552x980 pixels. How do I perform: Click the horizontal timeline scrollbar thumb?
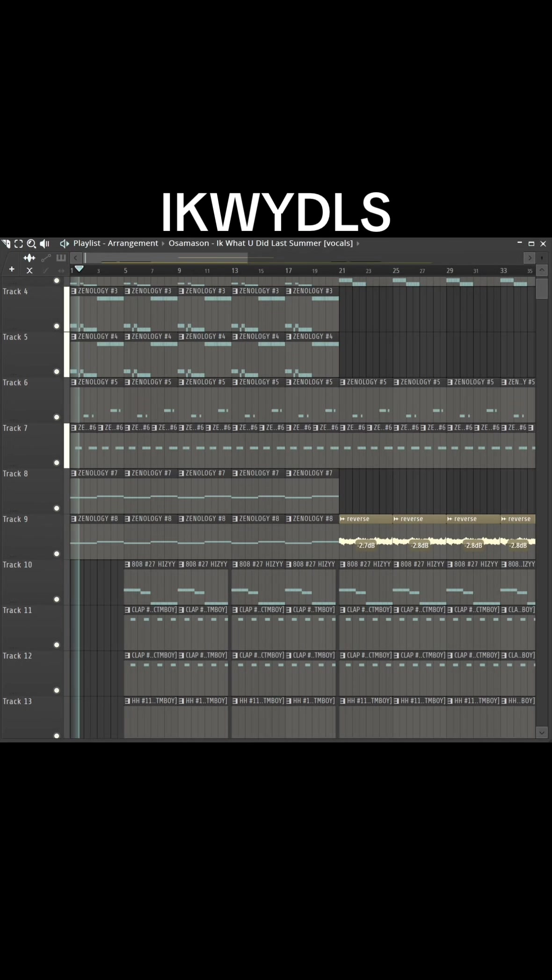pyautogui.click(x=166, y=258)
